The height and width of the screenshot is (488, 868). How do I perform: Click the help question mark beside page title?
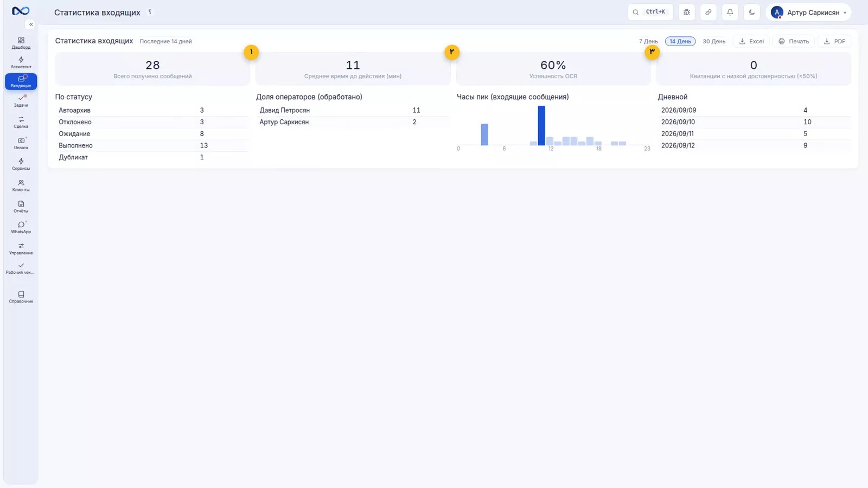[150, 12]
